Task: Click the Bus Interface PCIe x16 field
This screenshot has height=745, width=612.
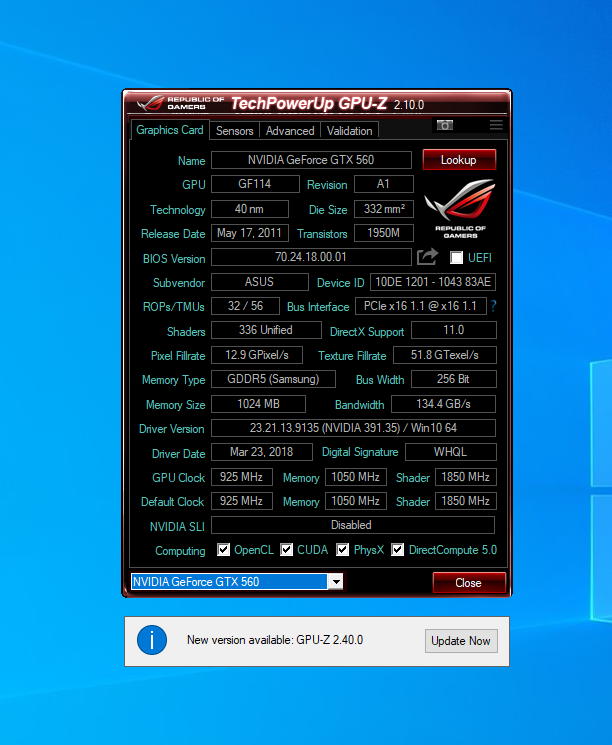Action: tap(421, 306)
